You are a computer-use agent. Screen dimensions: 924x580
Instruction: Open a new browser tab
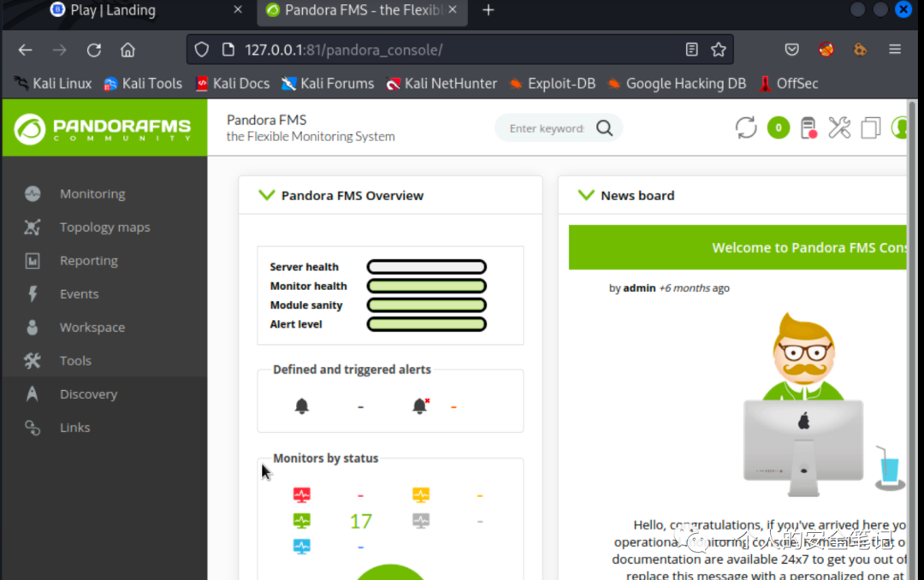click(488, 10)
